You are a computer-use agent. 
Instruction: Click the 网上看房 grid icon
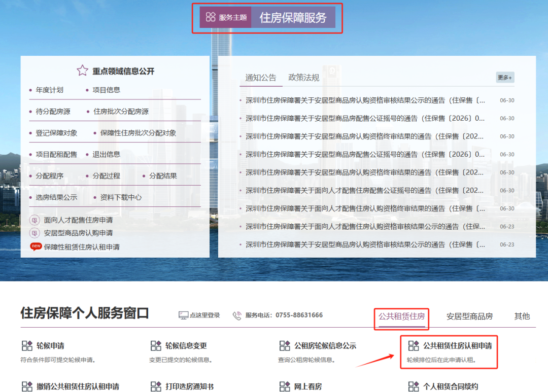click(x=285, y=386)
